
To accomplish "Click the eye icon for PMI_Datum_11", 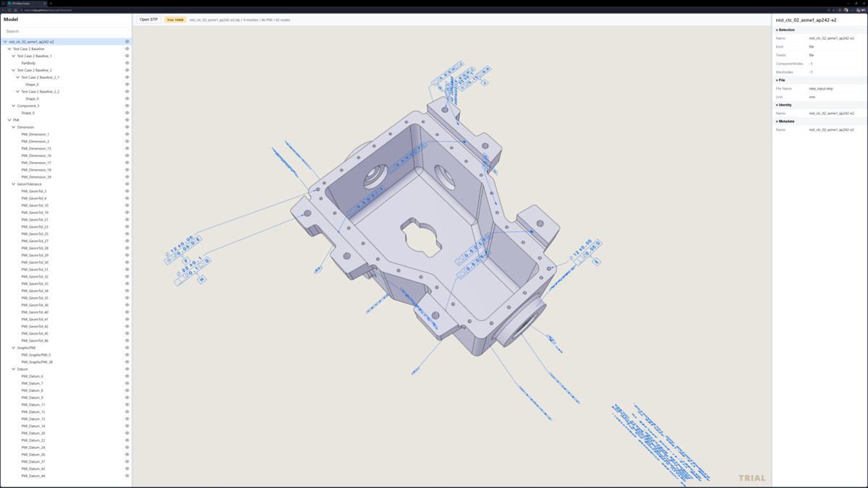I will click(127, 405).
